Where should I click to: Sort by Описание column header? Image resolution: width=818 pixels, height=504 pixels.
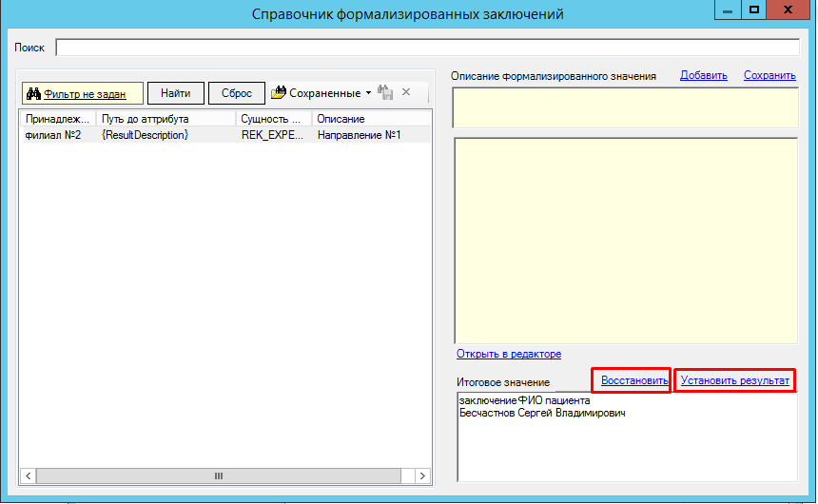pos(366,119)
